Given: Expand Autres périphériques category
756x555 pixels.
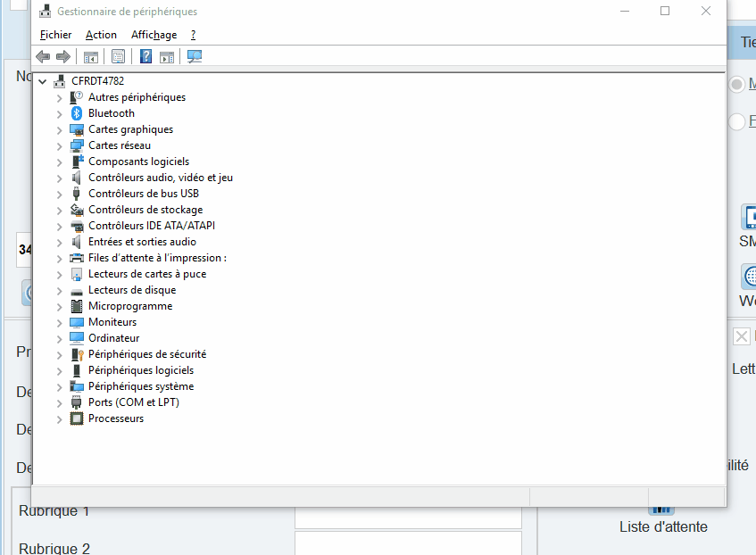Looking at the screenshot, I should pyautogui.click(x=59, y=98).
